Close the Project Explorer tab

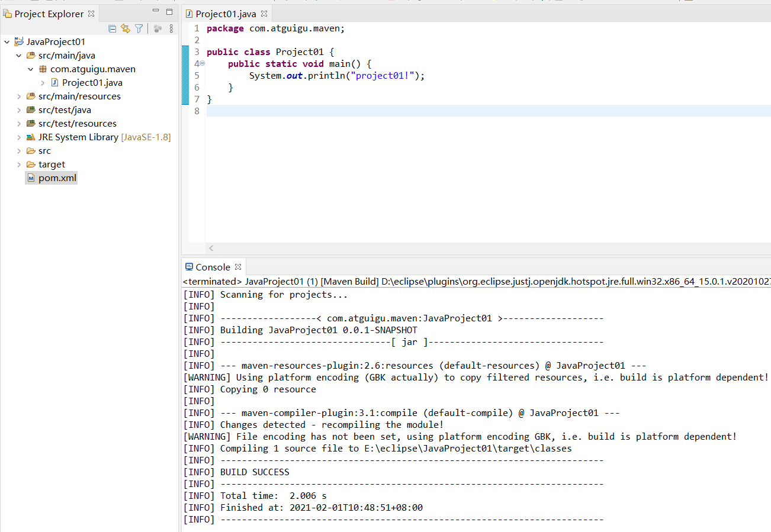point(91,13)
